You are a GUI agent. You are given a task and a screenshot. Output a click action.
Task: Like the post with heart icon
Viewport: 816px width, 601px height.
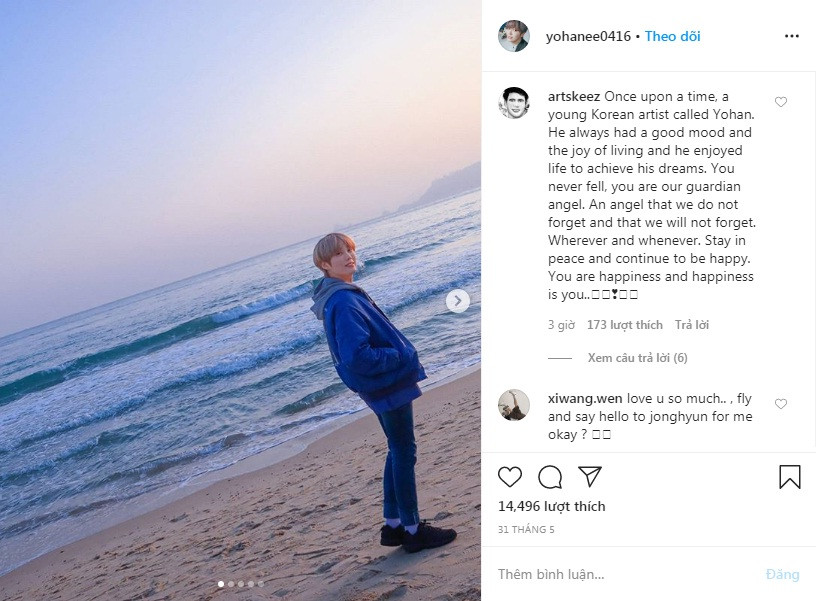coord(510,477)
